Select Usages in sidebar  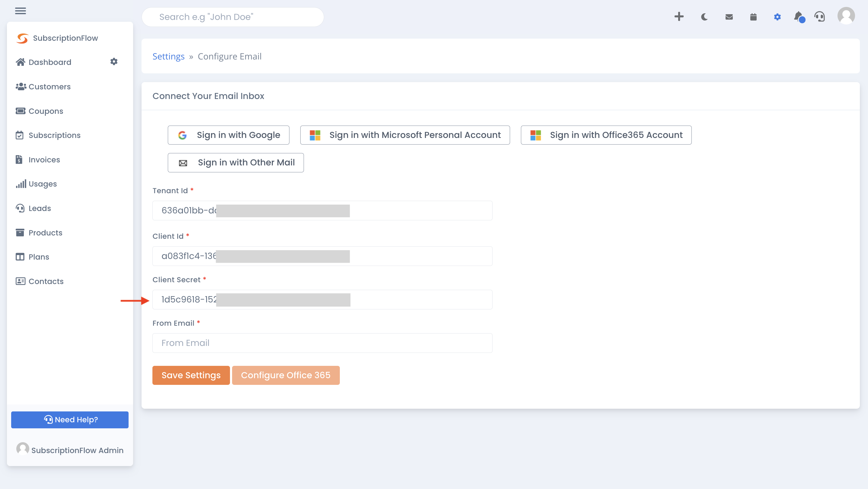coord(43,184)
